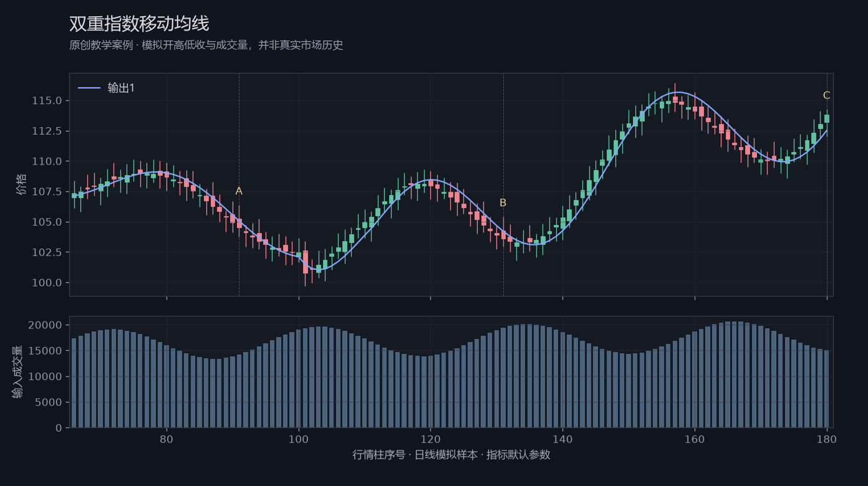
Task: Click the x-axis tick label 160
Action: 695,439
